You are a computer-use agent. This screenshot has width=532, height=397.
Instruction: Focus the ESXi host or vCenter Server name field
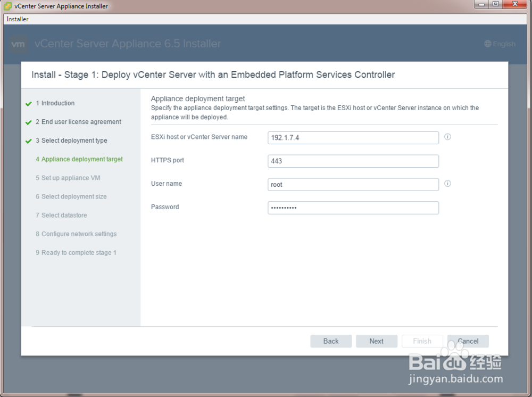[353, 138]
